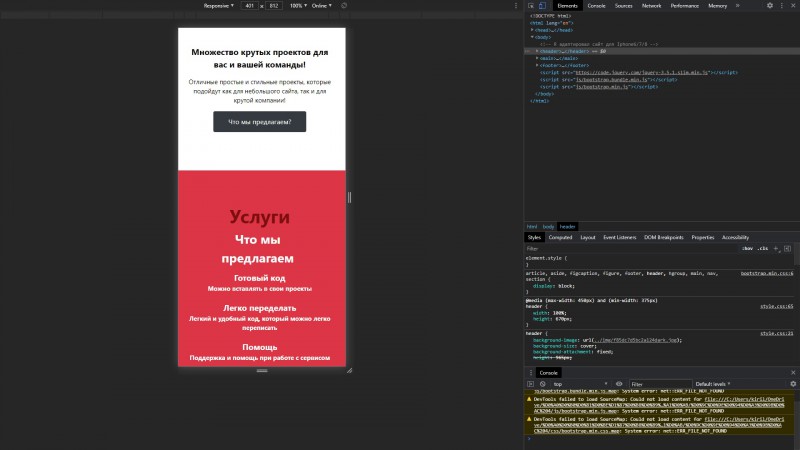This screenshot has height=450, width=800.
Task: Open console settings gear icon
Action: point(793,384)
